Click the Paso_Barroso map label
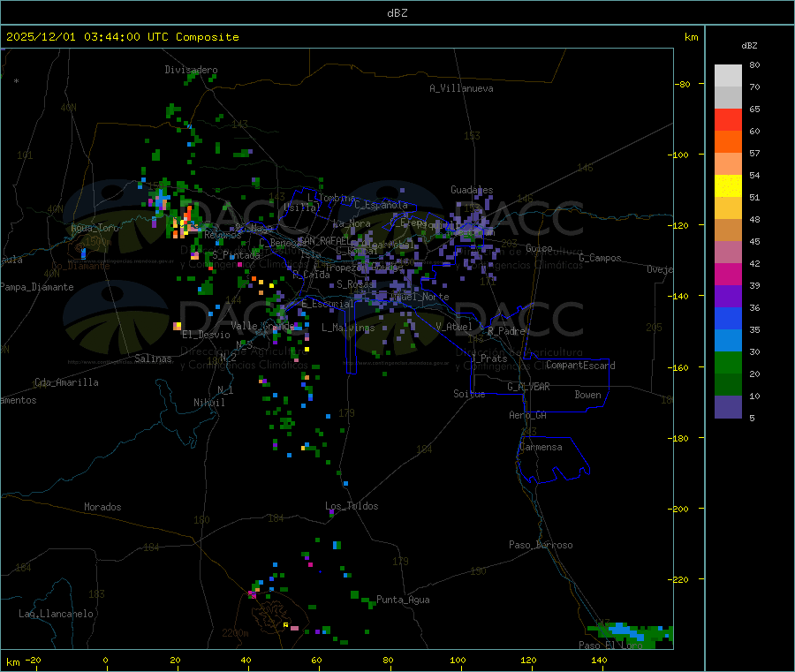This screenshot has height=672, width=795. pos(541,545)
